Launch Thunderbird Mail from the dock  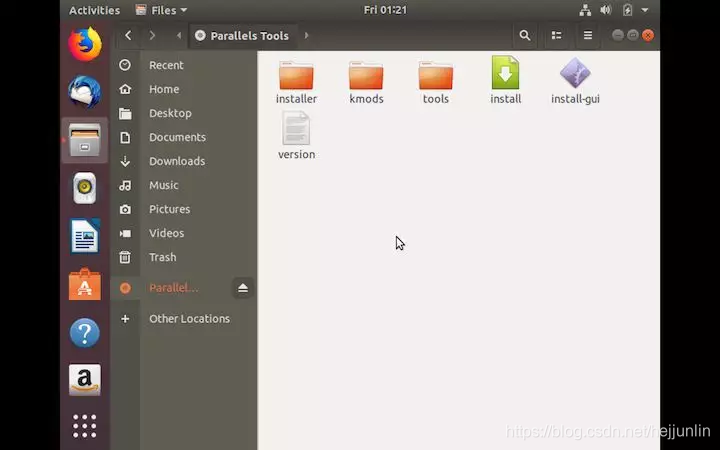coord(85,92)
